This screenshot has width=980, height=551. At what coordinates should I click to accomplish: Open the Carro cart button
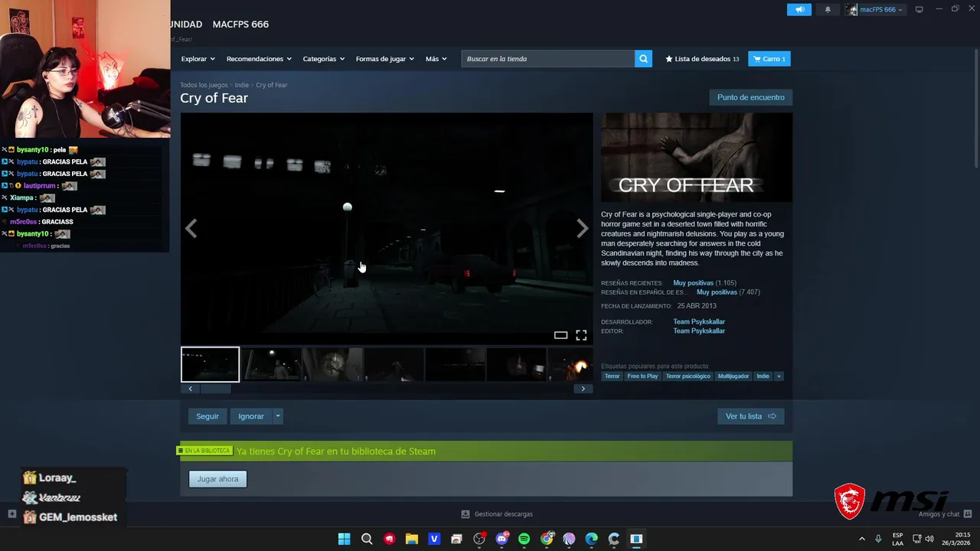pyautogui.click(x=769, y=59)
